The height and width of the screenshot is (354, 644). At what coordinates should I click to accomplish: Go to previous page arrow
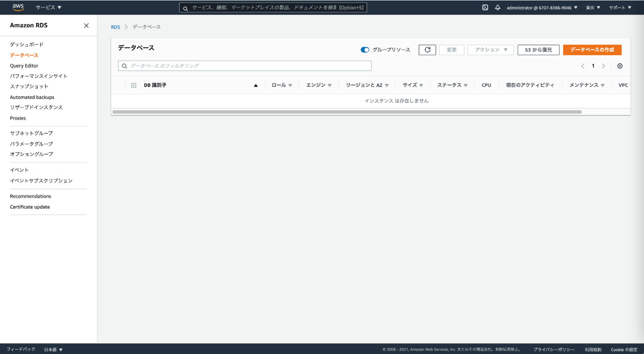(x=583, y=66)
